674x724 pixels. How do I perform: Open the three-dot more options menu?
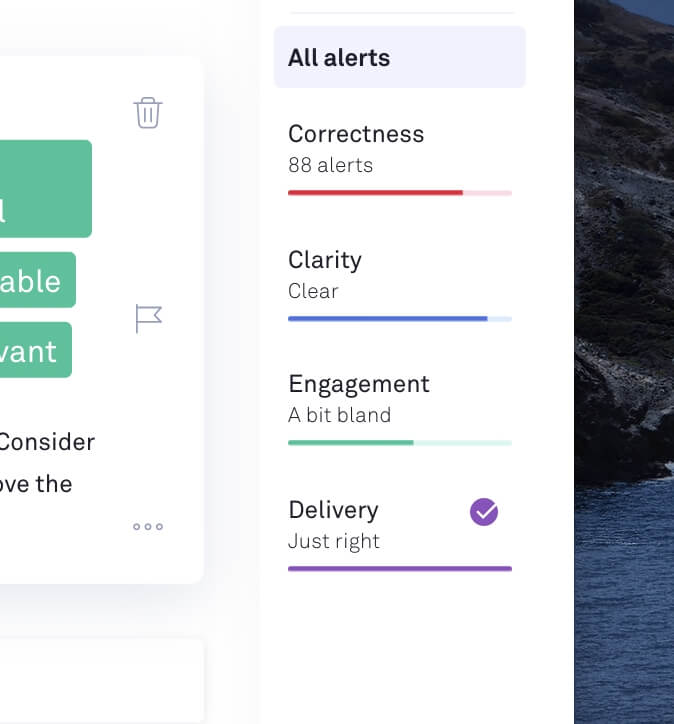[x=148, y=527]
